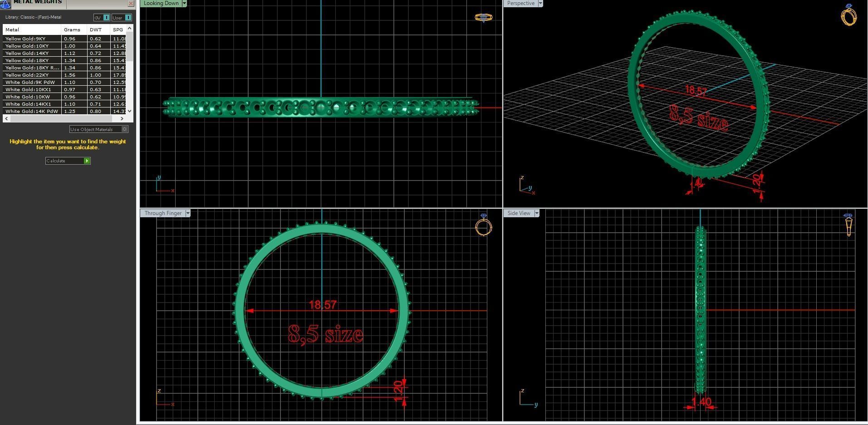The image size is (868, 425).
Task: Click DWT value 0.80 for 14K PdW
Action: click(x=95, y=111)
